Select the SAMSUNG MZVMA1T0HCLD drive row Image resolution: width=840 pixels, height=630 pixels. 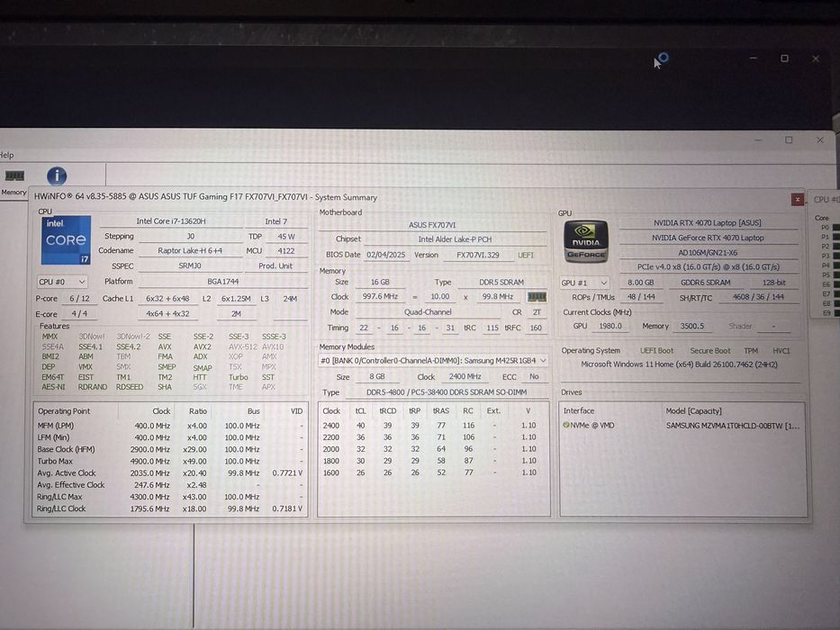coord(682,426)
